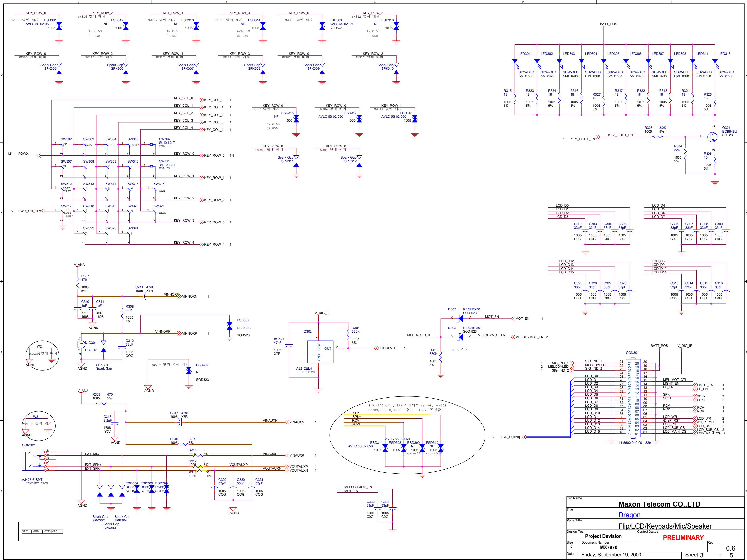Click the LED301 diode symbol

pyautogui.click(x=515, y=62)
